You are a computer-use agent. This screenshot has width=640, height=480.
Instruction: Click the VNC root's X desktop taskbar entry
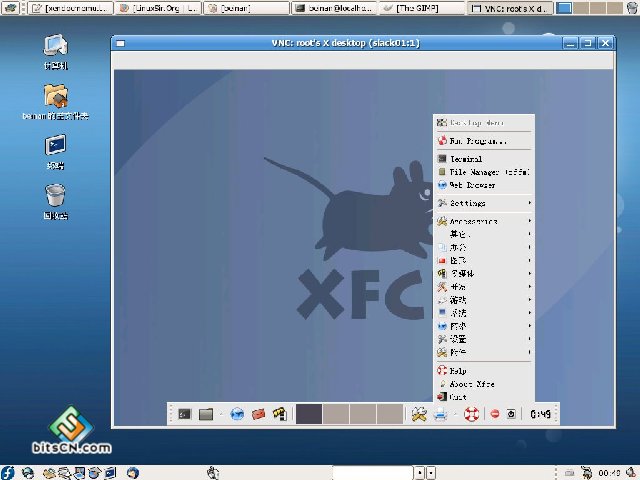[510, 8]
